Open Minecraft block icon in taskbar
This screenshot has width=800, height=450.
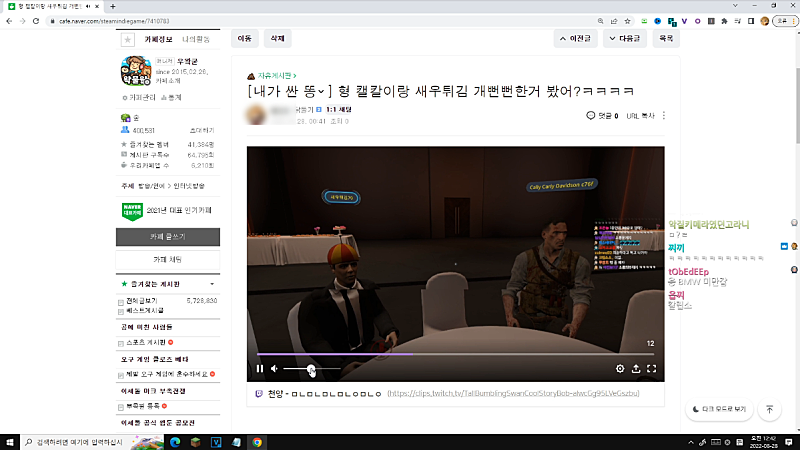[x=195, y=442]
